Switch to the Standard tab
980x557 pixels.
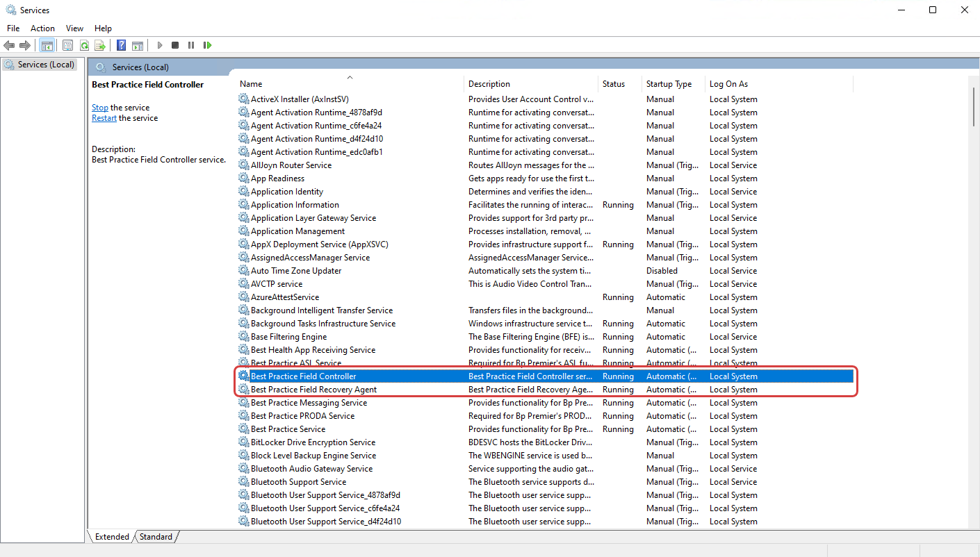pos(156,537)
